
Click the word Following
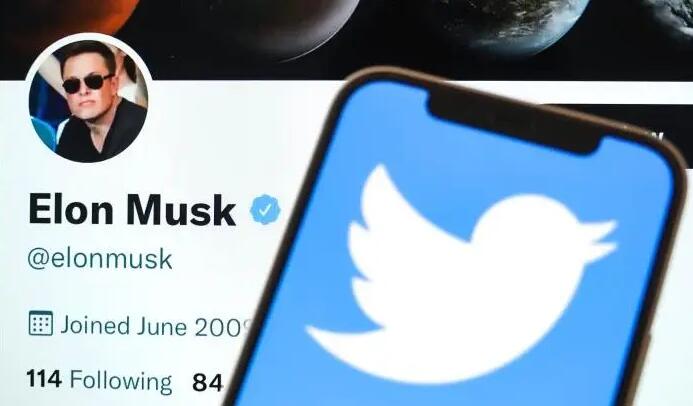pyautogui.click(x=121, y=382)
